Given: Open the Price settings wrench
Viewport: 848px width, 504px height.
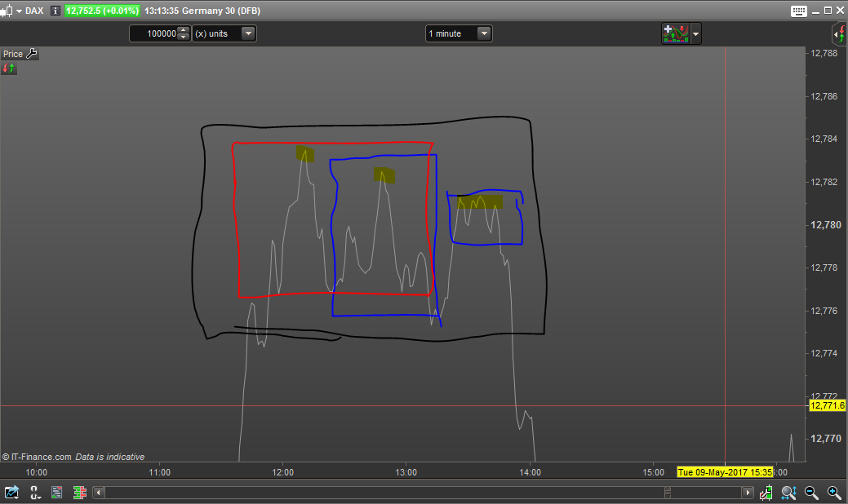Looking at the screenshot, I should click(x=32, y=54).
